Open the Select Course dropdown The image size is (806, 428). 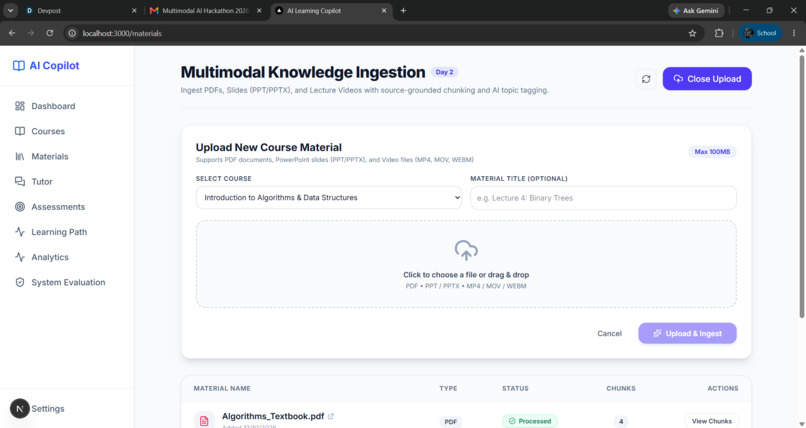[329, 197]
